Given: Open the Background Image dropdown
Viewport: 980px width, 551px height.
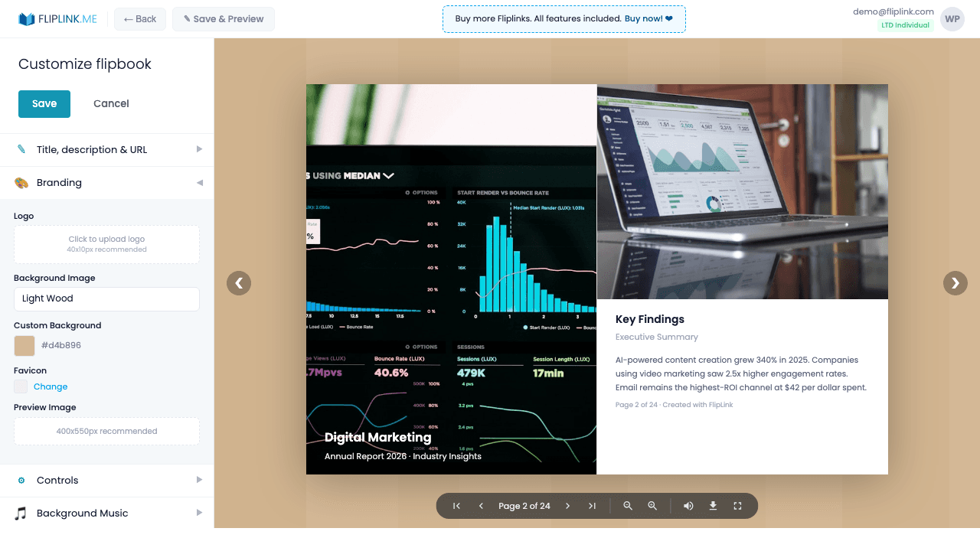Looking at the screenshot, I should point(106,298).
